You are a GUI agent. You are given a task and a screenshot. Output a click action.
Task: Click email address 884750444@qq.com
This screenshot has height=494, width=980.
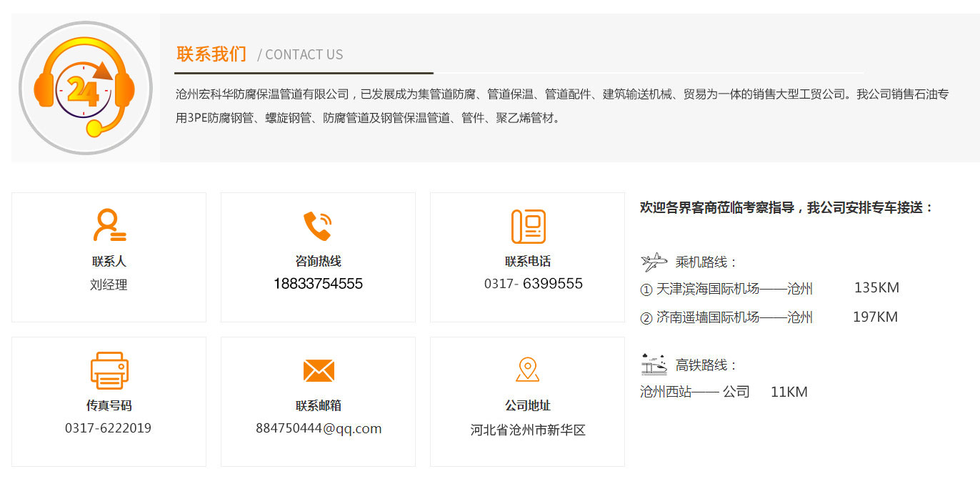[x=319, y=429]
